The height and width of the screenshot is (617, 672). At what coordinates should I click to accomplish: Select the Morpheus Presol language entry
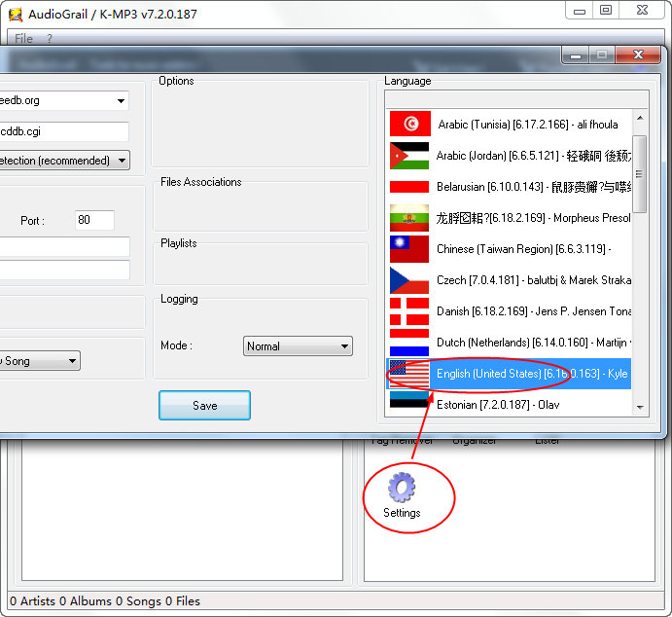click(x=509, y=218)
